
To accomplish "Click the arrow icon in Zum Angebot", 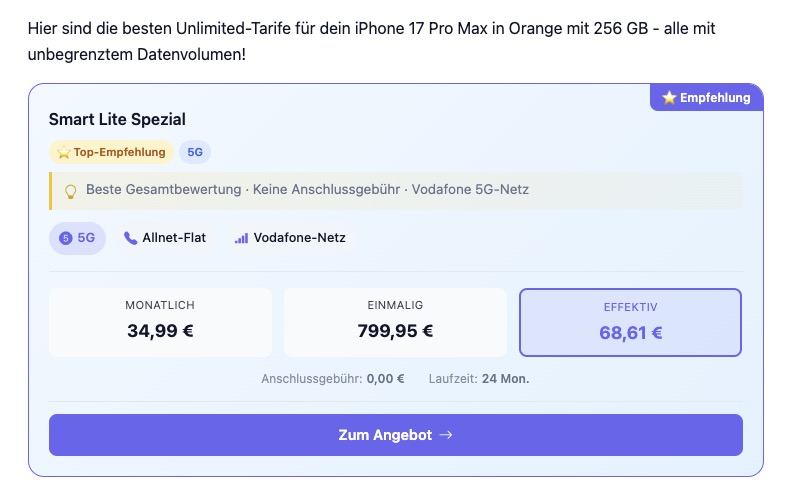I will (x=446, y=435).
